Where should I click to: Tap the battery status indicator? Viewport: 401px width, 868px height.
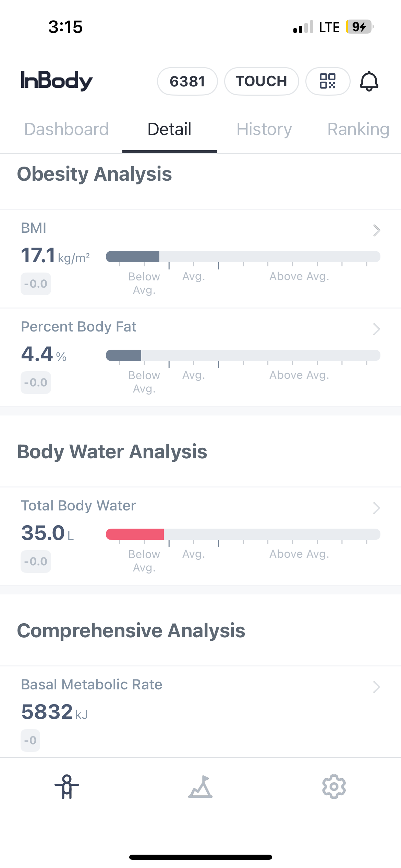point(359,27)
